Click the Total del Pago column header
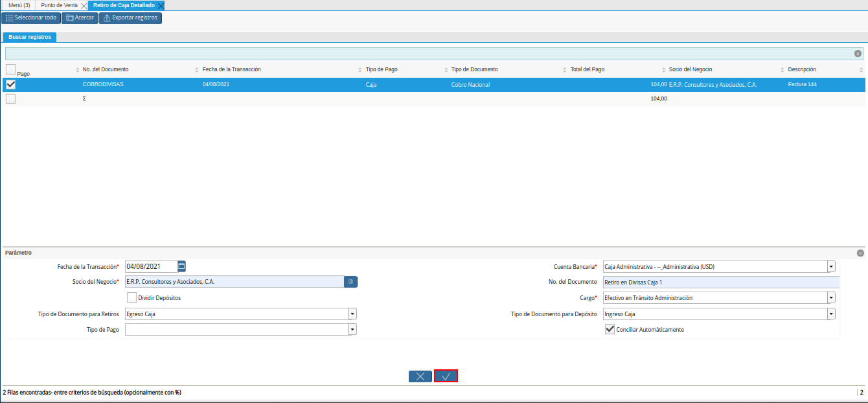Viewport: 868px width, 403px height. pyautogui.click(x=588, y=69)
